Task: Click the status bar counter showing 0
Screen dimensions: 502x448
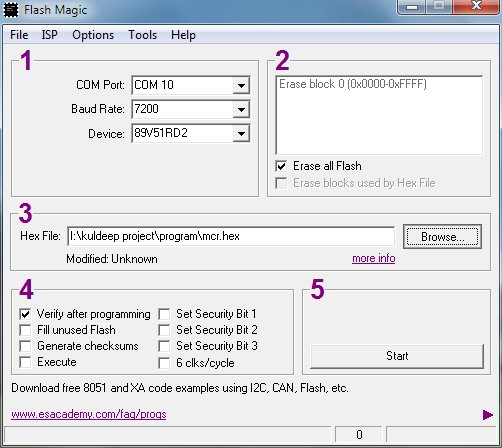Action: pyautogui.click(x=359, y=434)
